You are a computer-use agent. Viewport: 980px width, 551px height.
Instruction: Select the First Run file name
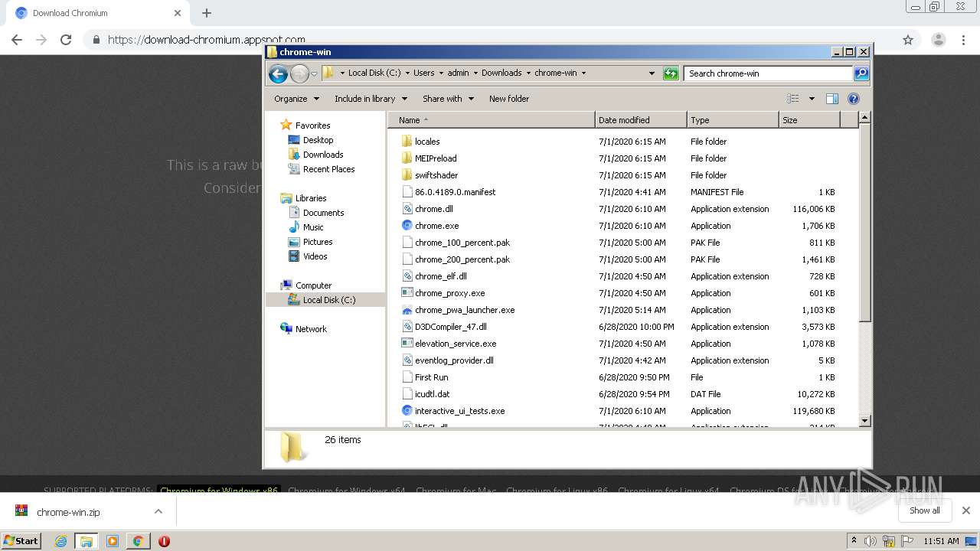pos(431,377)
